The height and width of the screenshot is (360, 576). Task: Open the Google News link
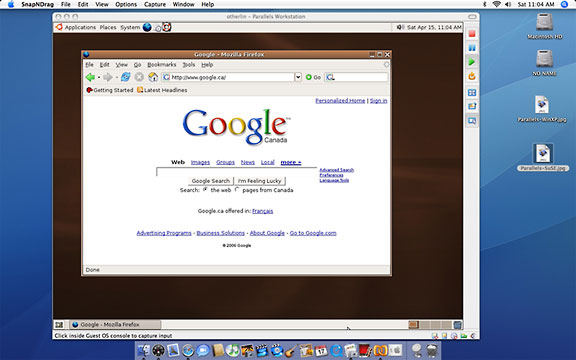(248, 162)
